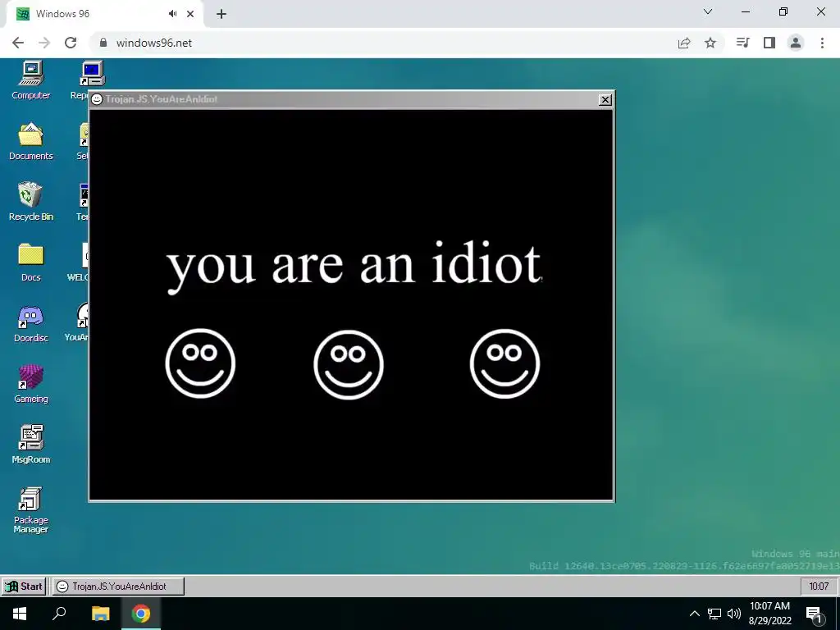Click the partially hidden monitor desktop icon
The image size is (840, 630).
point(92,74)
